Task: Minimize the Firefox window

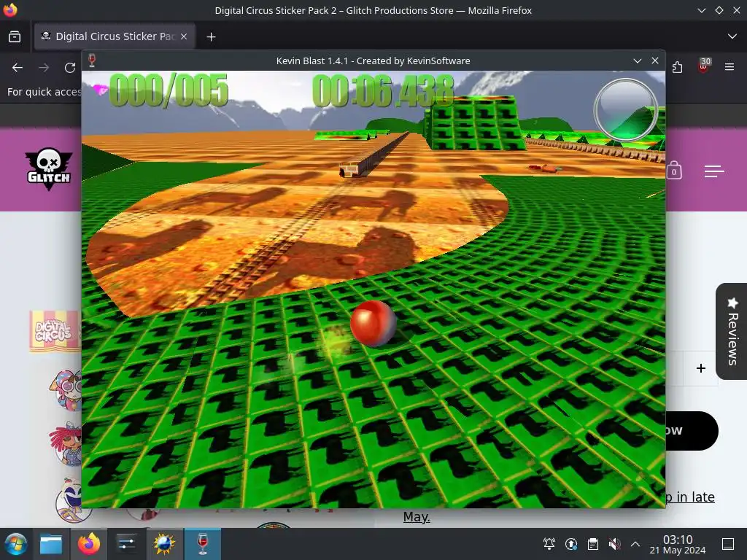Action: coord(702,10)
